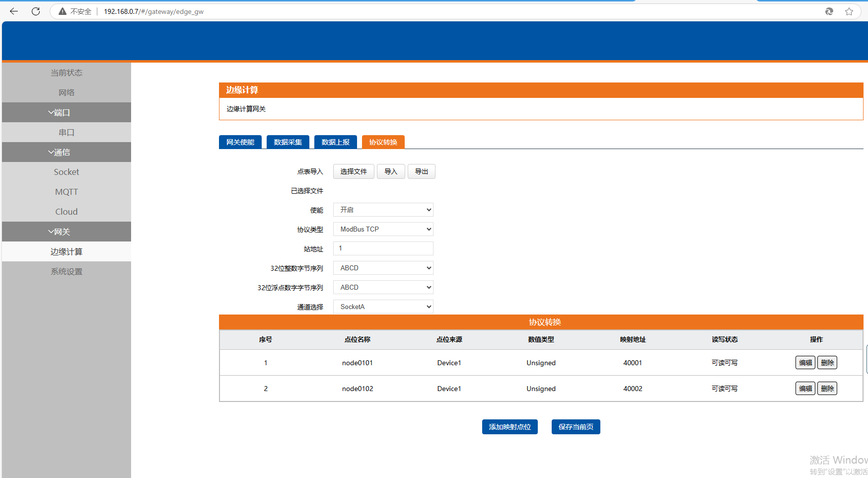The width and height of the screenshot is (868, 478).
Task: Click the browser sync icon beside star
Action: pyautogui.click(x=829, y=11)
